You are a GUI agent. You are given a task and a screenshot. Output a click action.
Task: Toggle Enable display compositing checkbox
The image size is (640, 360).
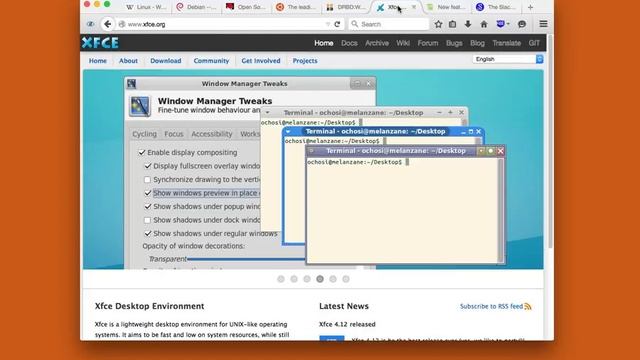point(142,152)
